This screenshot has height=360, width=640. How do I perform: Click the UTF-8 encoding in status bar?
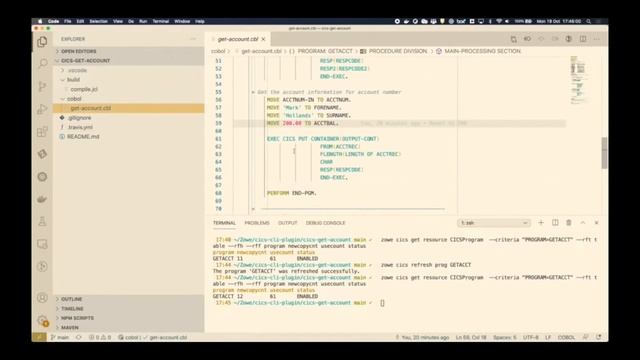pyautogui.click(x=531, y=338)
